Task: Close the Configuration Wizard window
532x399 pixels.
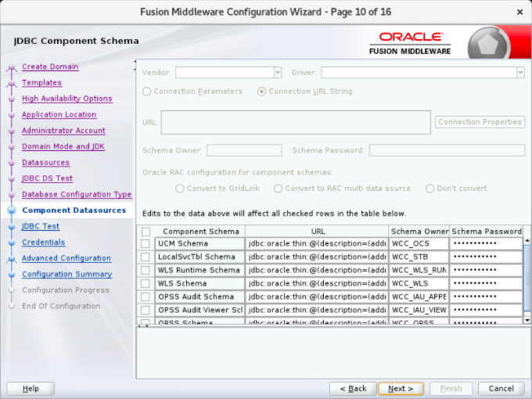Action: (x=519, y=13)
